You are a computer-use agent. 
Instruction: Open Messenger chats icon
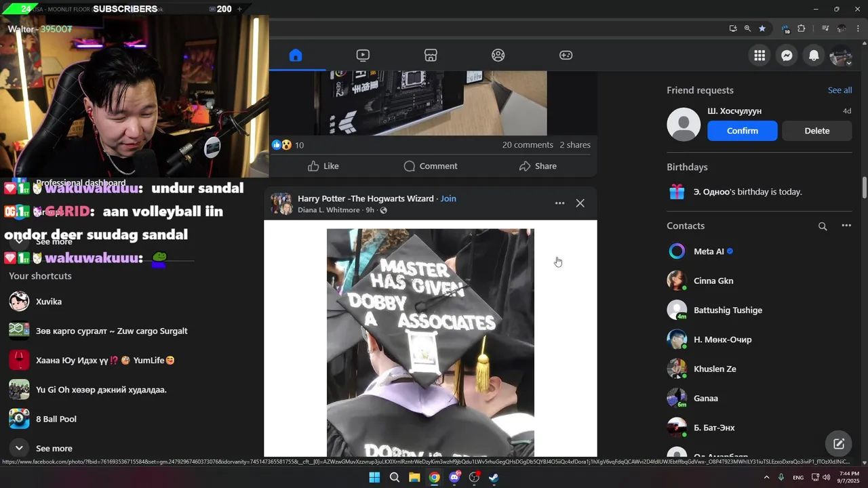787,56
